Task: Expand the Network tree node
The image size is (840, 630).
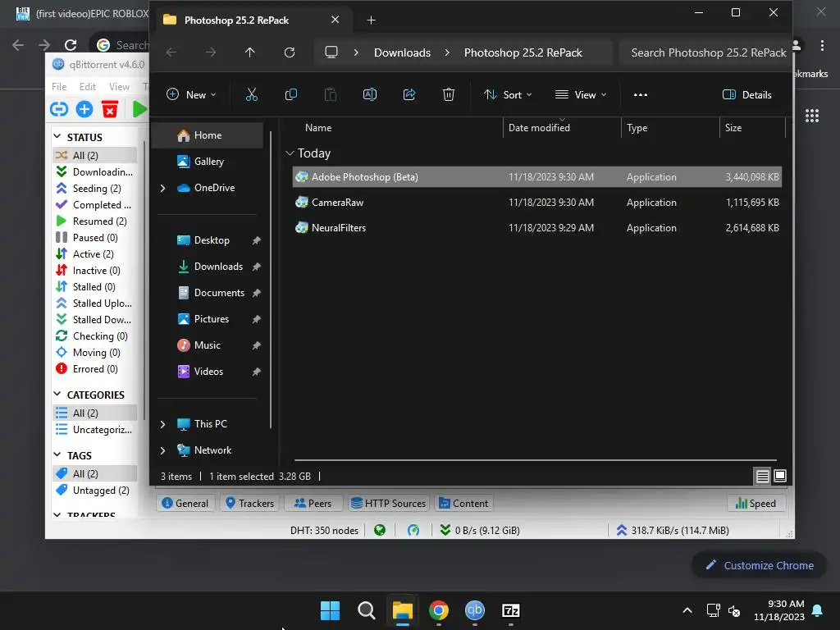Action: (x=163, y=450)
